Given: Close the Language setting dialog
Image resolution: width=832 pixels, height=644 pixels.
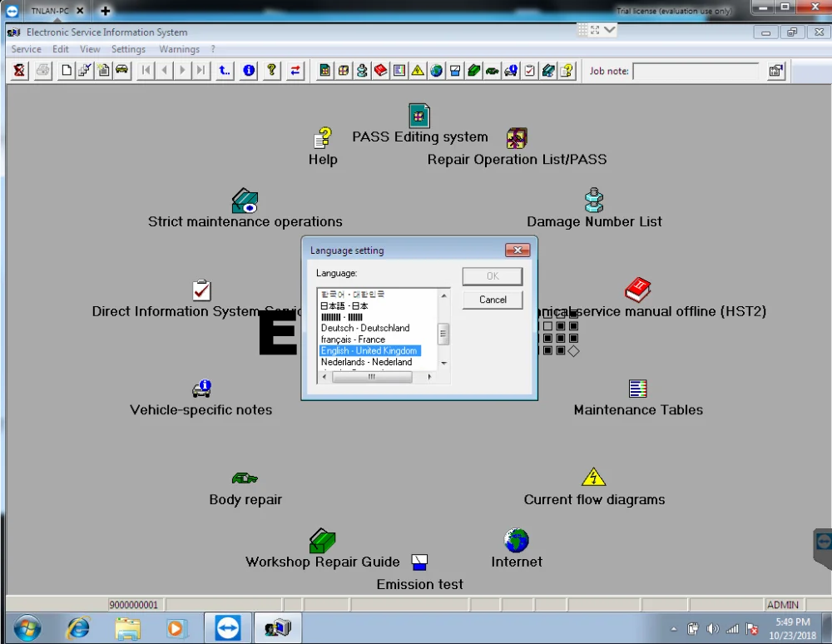Looking at the screenshot, I should point(518,250).
